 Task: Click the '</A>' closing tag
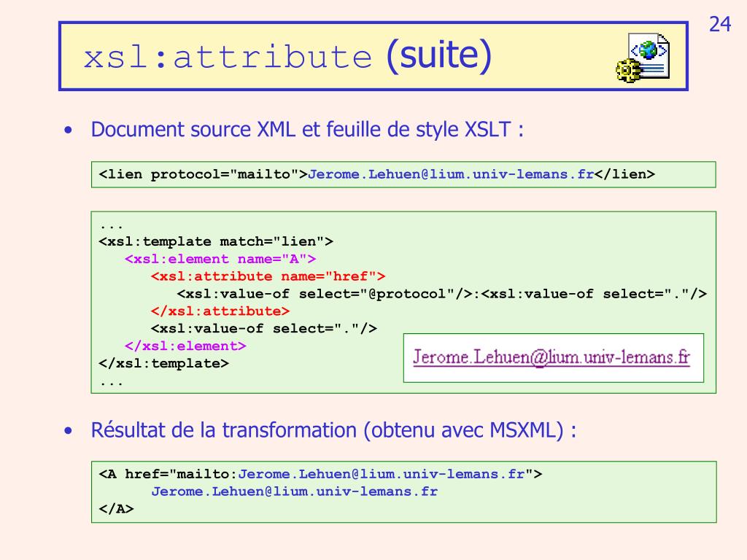[116, 509]
